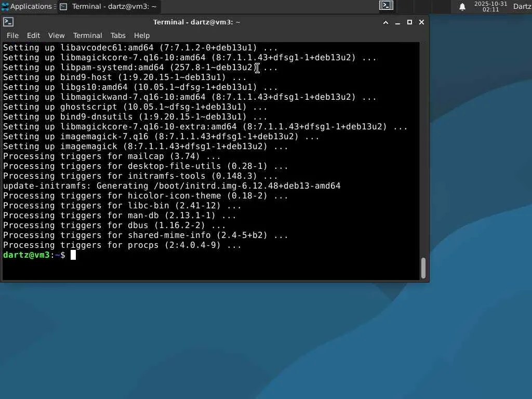The image size is (532, 399).
Task: Click 'Processing triggers for procps' line
Action: tap(122, 245)
